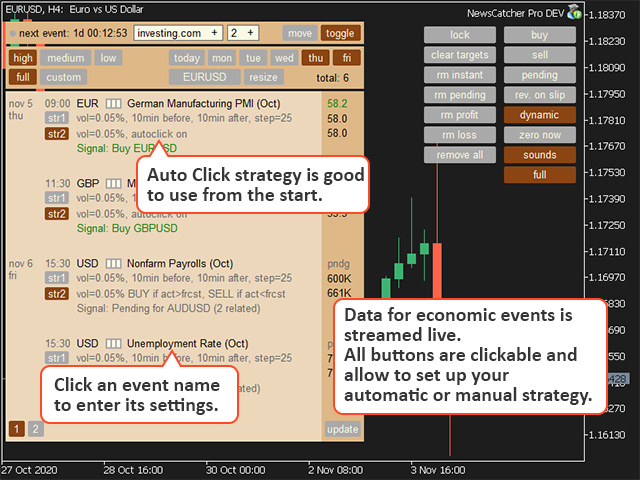This screenshot has height=480, width=640.
Task: Click the large red candle on chart
Action: tap(437, 271)
